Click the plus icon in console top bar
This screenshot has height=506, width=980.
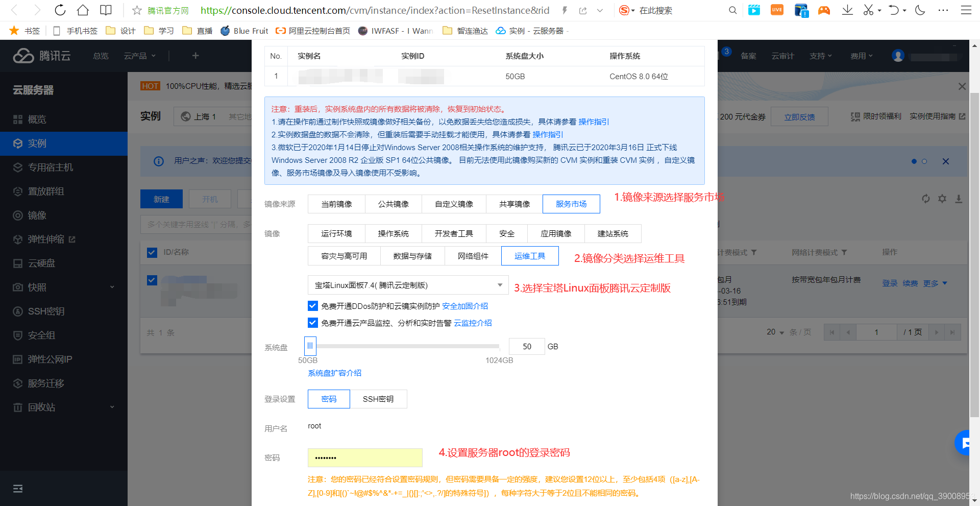pyautogui.click(x=195, y=56)
